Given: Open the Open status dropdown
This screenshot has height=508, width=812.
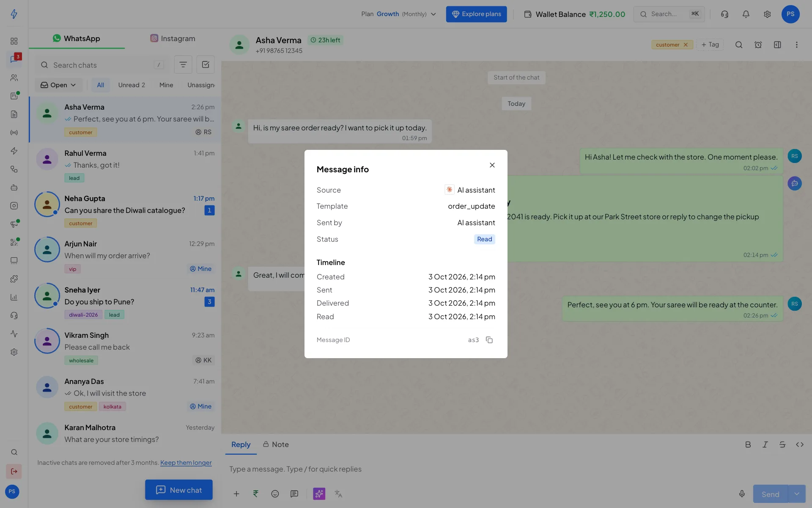Looking at the screenshot, I should point(58,85).
